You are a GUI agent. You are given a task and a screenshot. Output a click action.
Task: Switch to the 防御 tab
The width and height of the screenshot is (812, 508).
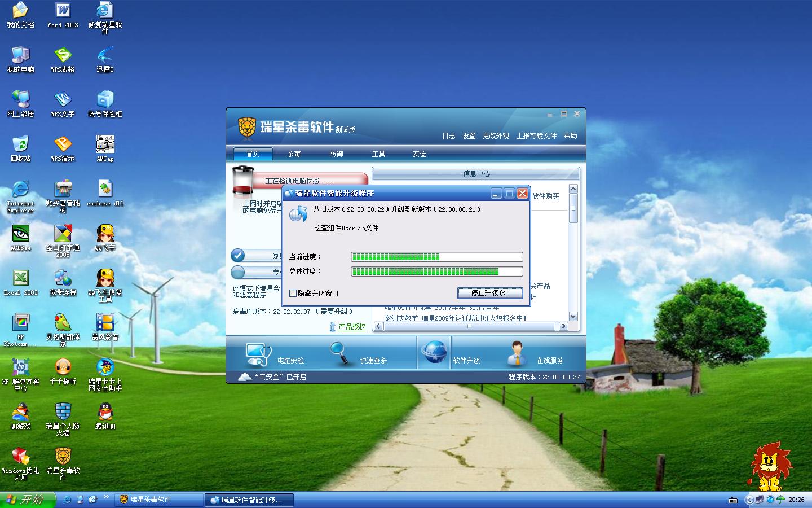coord(336,154)
